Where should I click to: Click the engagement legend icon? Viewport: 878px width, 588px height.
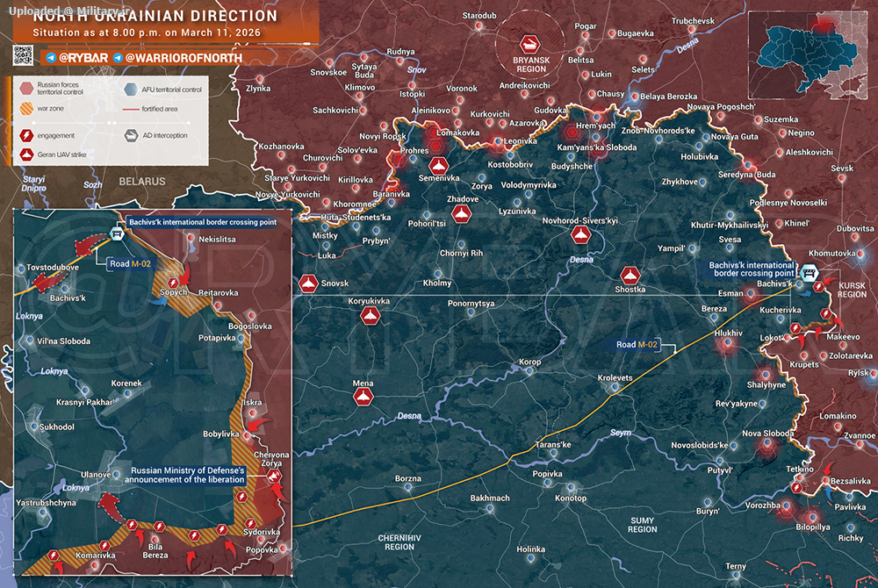[x=26, y=135]
